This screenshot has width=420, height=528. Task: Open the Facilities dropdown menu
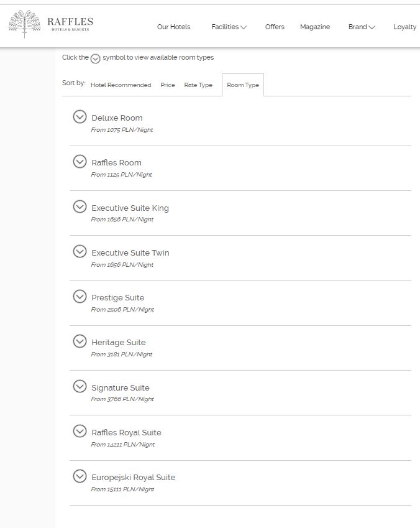(229, 27)
